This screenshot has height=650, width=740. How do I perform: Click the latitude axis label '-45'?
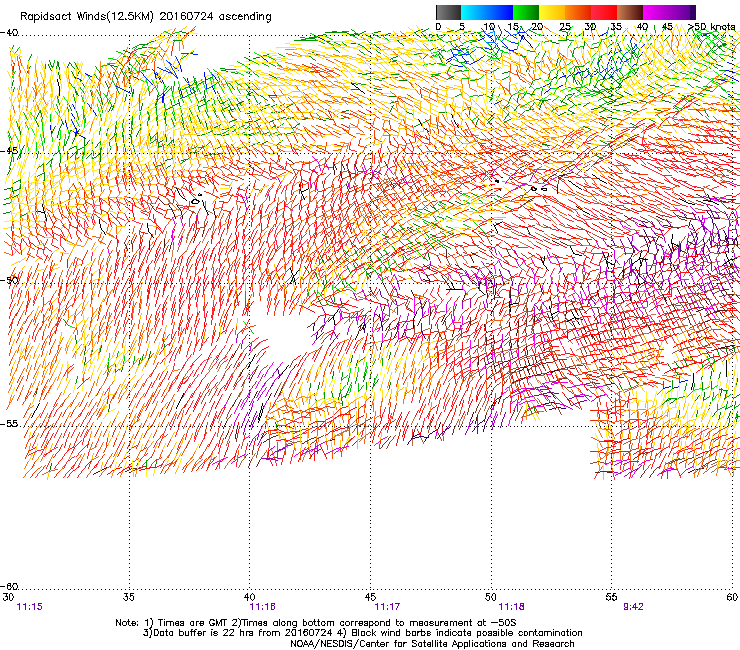coord(10,151)
